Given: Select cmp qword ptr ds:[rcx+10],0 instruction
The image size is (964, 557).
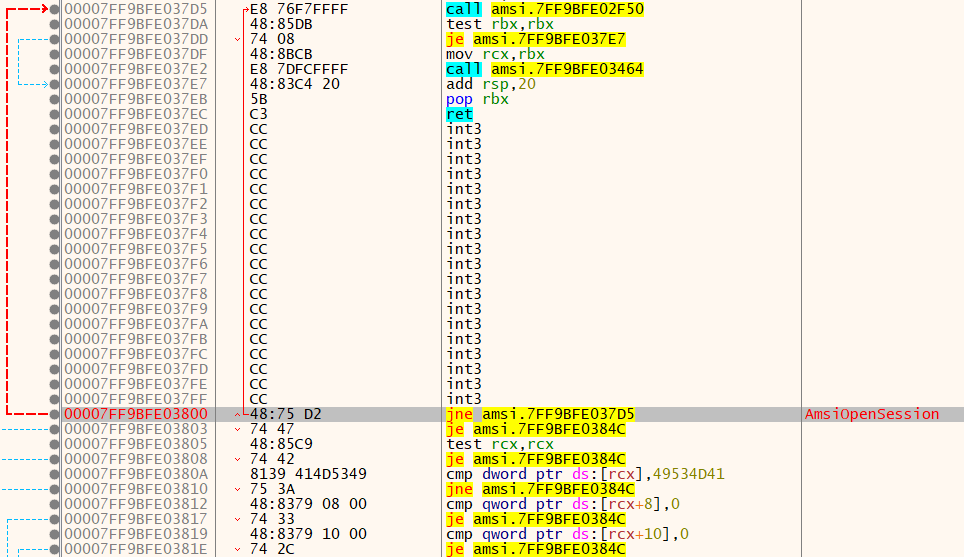Looking at the screenshot, I should 567,534.
